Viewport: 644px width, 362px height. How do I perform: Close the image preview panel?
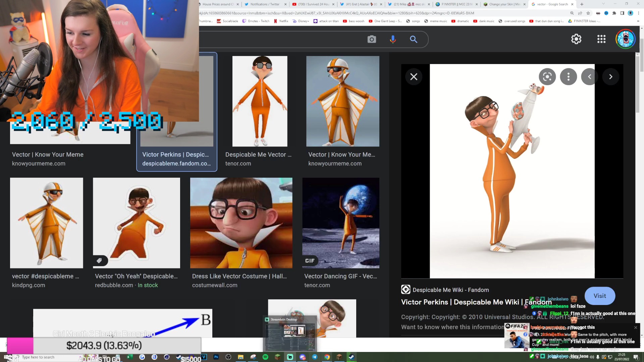coord(414,77)
